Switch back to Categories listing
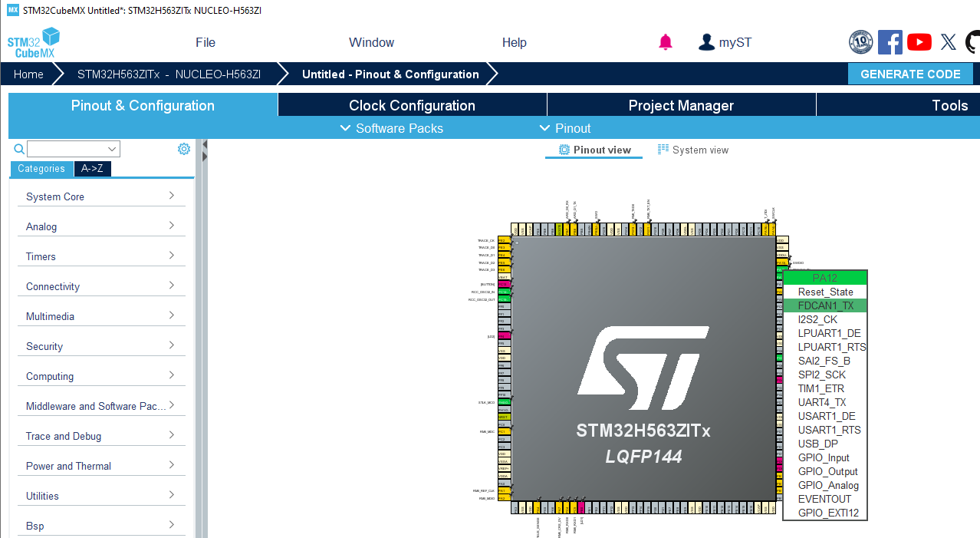980x538 pixels. 41,168
